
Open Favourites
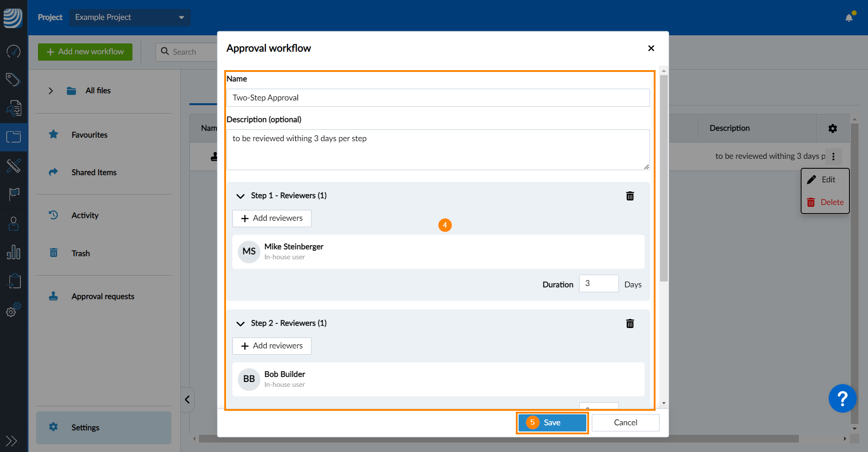click(90, 135)
